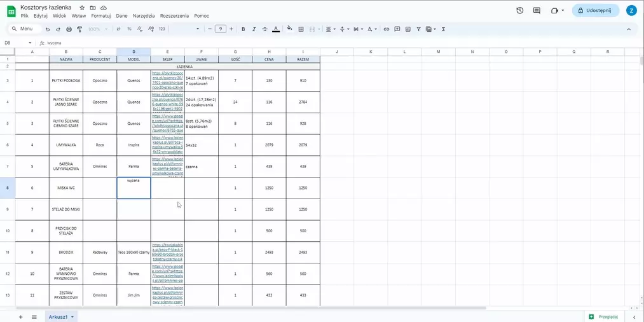
Task: Open the Edytuj menu
Action: pos(41,16)
